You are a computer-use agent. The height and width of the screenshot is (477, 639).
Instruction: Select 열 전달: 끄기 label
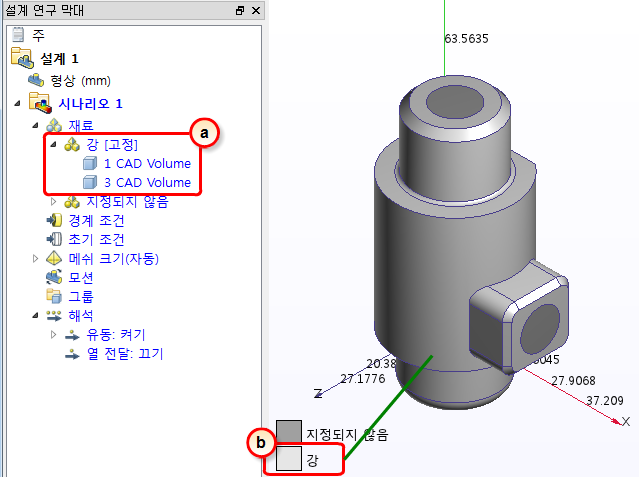(x=125, y=354)
